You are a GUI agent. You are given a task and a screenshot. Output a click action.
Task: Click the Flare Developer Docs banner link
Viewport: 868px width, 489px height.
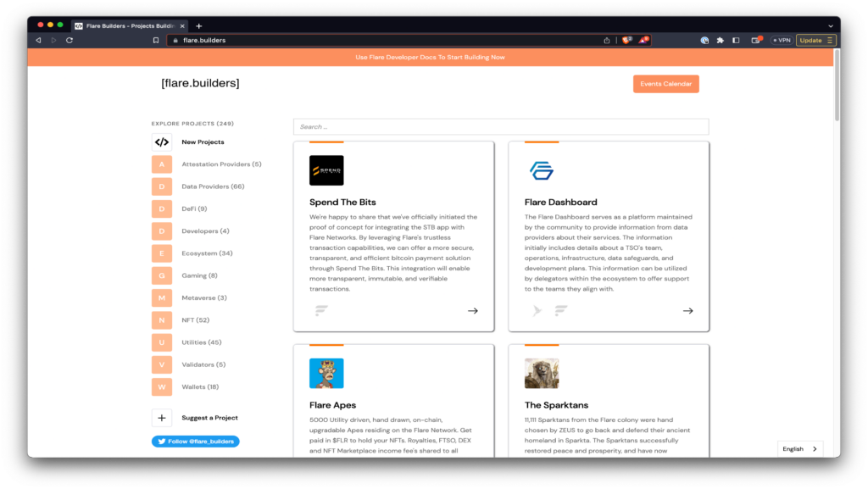point(430,58)
